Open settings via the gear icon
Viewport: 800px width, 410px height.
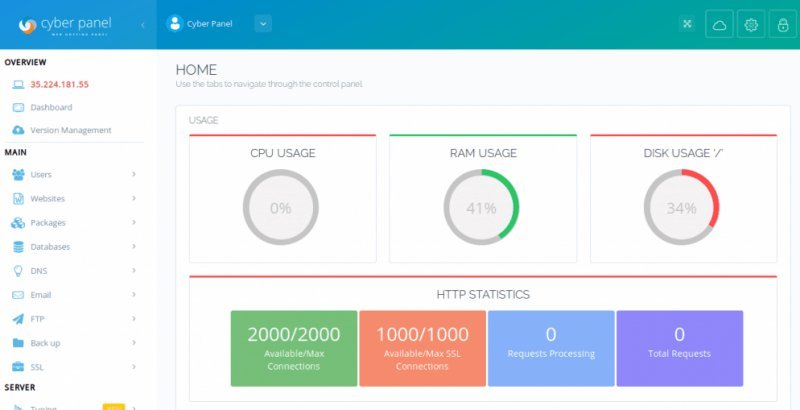[x=751, y=24]
